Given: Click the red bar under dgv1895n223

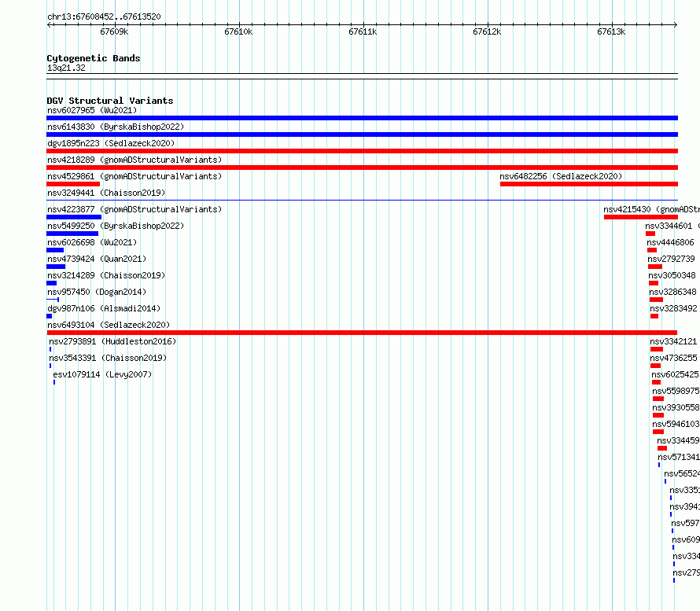Looking at the screenshot, I should pos(362,151).
